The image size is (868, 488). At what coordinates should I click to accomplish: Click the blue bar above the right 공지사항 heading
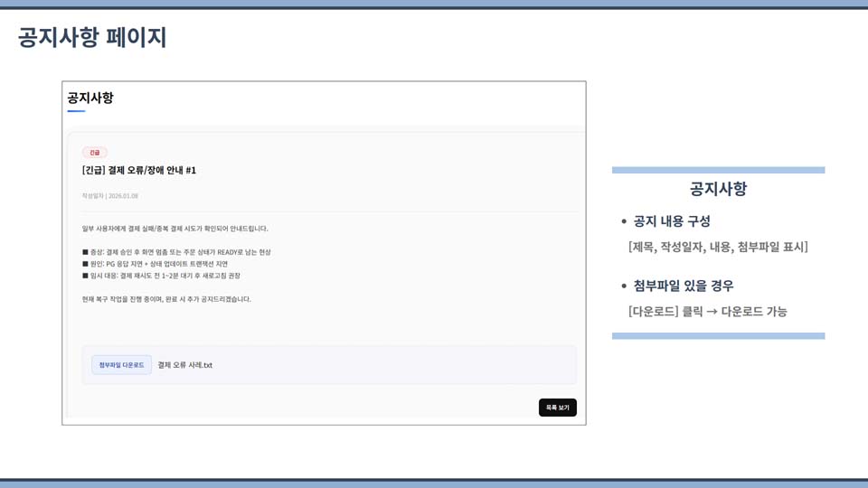tap(718, 170)
